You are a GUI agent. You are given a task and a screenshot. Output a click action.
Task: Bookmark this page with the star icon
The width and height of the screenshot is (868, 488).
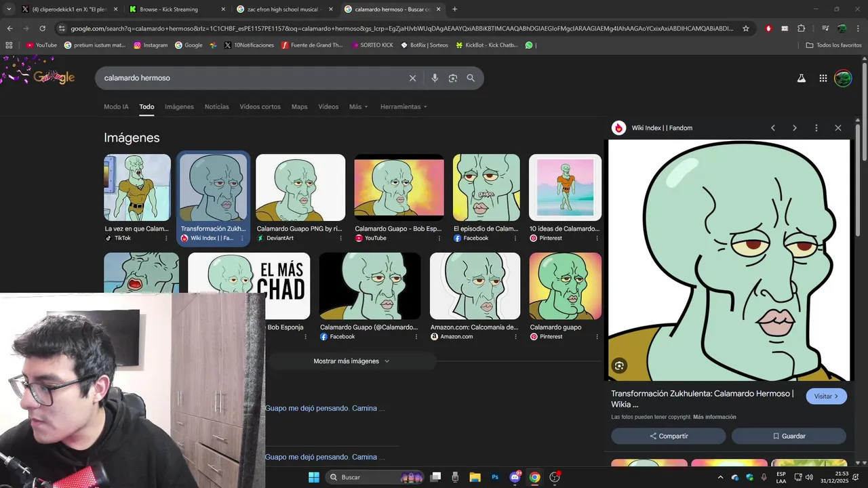[x=746, y=28]
